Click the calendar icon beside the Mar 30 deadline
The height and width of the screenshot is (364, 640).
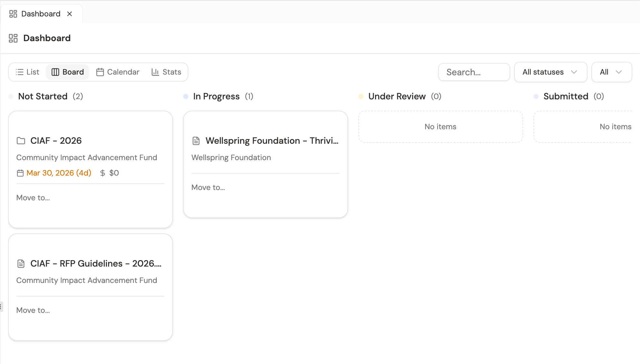(20, 173)
